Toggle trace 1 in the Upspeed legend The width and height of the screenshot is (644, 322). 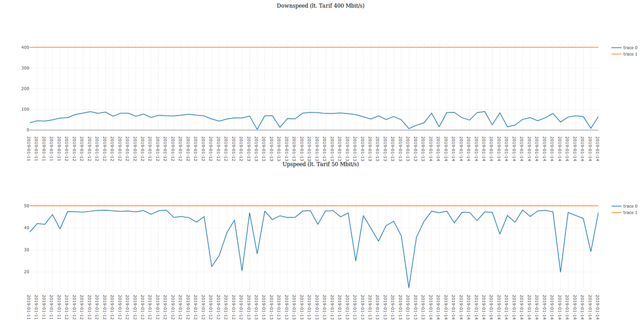tap(624, 212)
